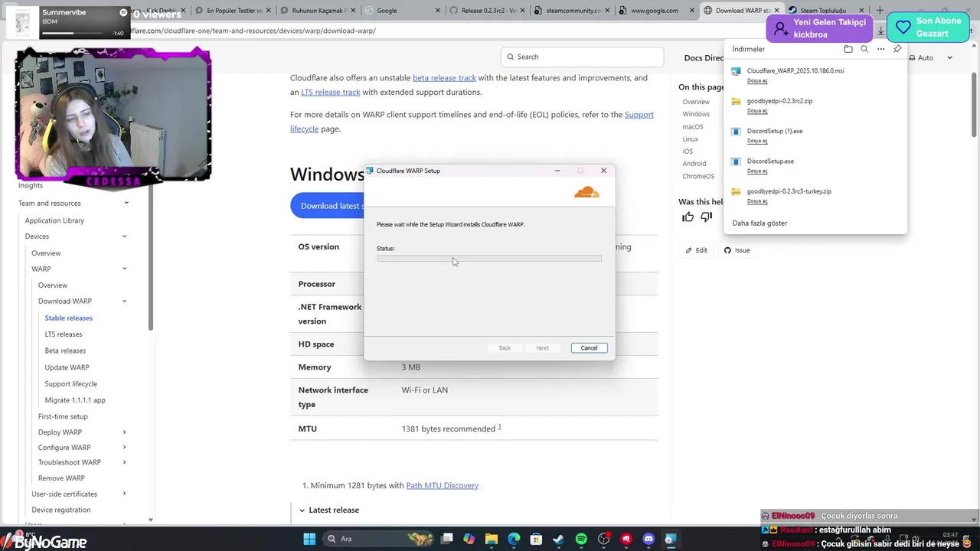Expand the Configure WARP sidebar item
980x551 pixels.
coord(124,447)
